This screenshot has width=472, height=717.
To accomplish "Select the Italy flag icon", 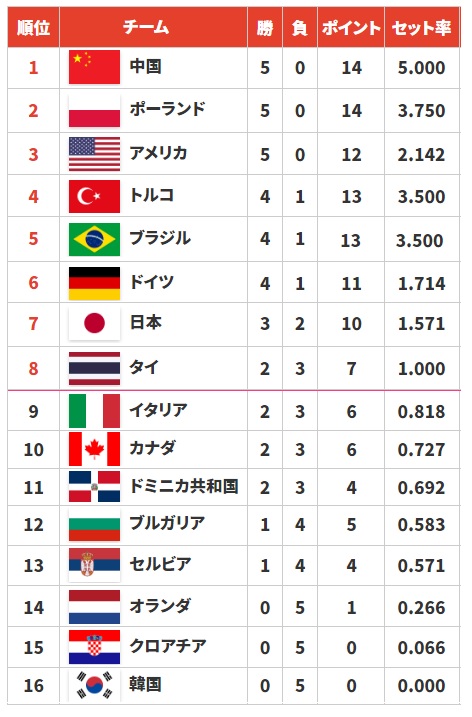I will [94, 411].
